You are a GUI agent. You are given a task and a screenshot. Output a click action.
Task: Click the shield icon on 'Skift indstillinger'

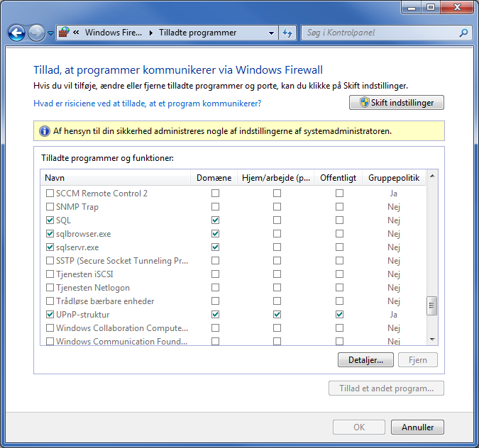pos(364,103)
